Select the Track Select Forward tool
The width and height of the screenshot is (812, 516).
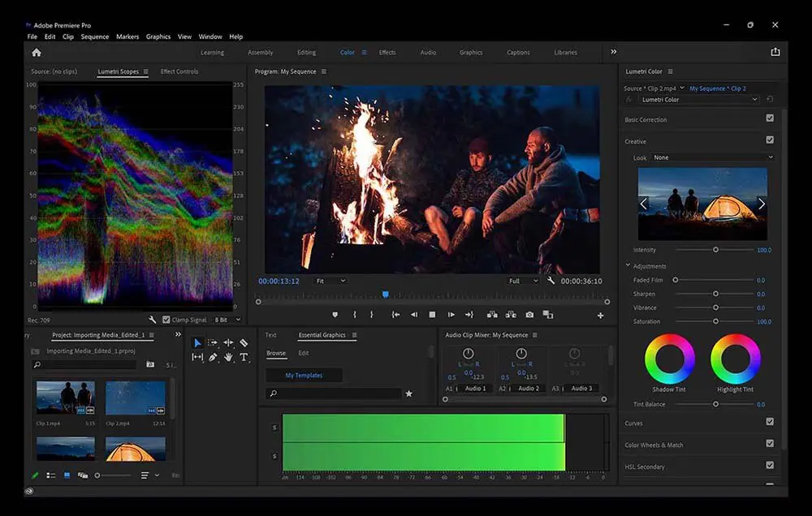(x=212, y=342)
